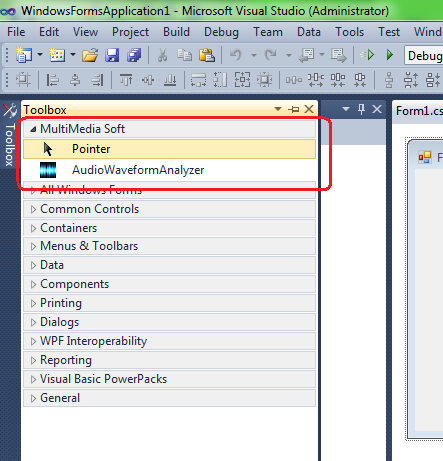Click the Copy icon
443x461 pixels.
[x=184, y=55]
